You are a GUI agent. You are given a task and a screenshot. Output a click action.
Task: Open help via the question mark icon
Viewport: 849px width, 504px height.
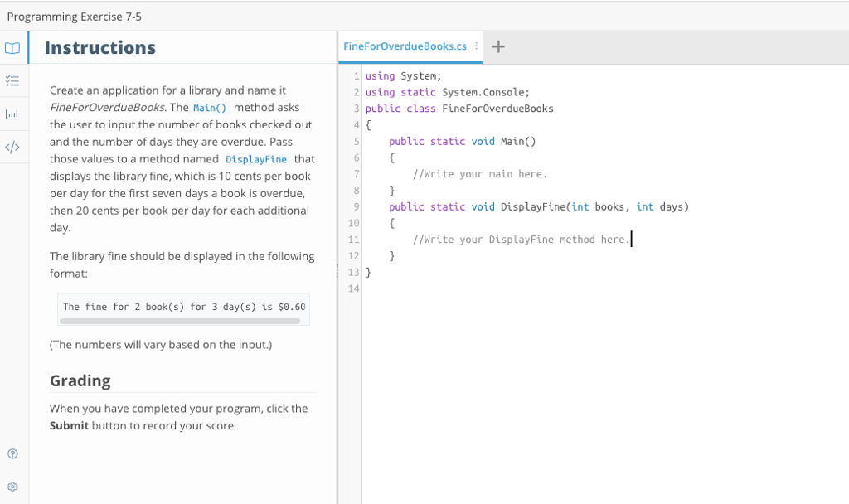point(12,453)
